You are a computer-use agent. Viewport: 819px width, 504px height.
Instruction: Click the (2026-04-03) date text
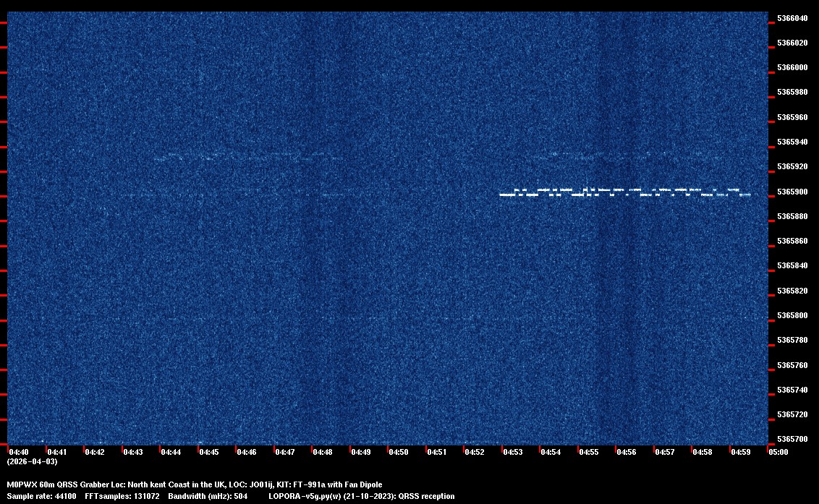(32, 461)
